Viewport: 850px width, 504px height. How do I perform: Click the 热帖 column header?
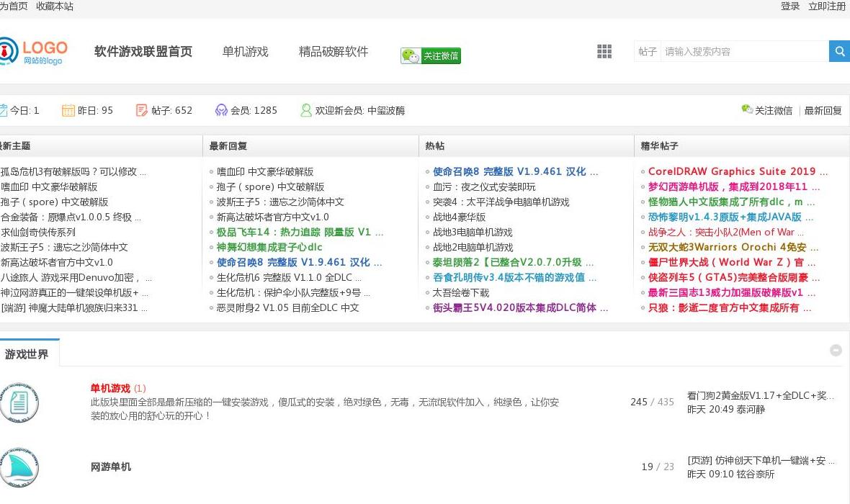point(435,145)
